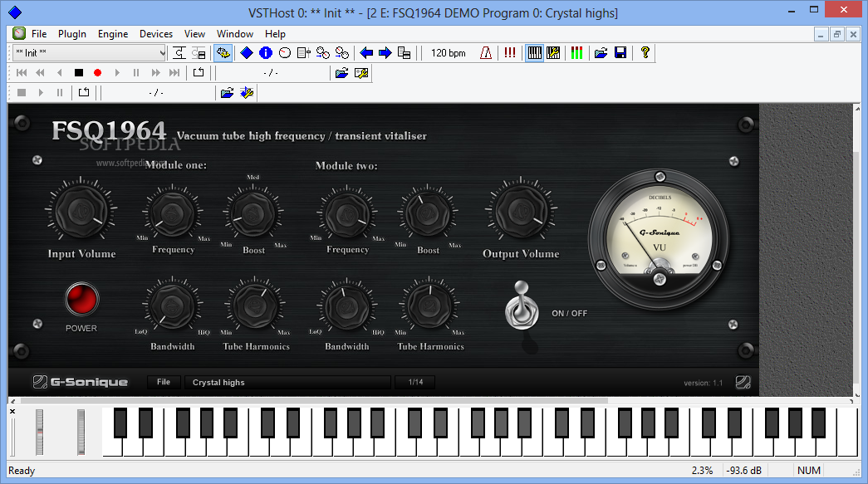Image resolution: width=868 pixels, height=484 pixels.
Task: Skip to start in player toolbar
Action: 22,72
